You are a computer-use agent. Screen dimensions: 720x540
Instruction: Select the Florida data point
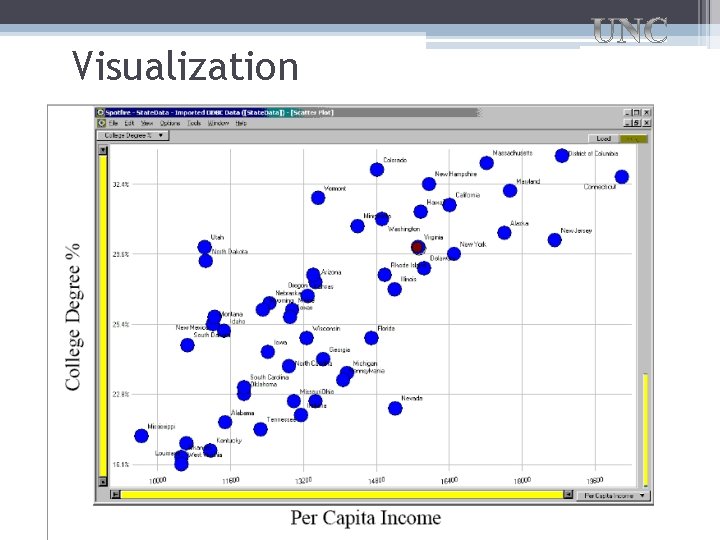tap(371, 338)
